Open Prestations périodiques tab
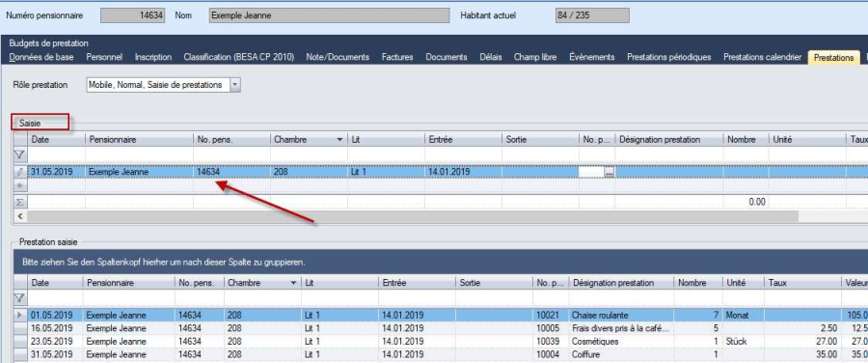 pos(668,57)
